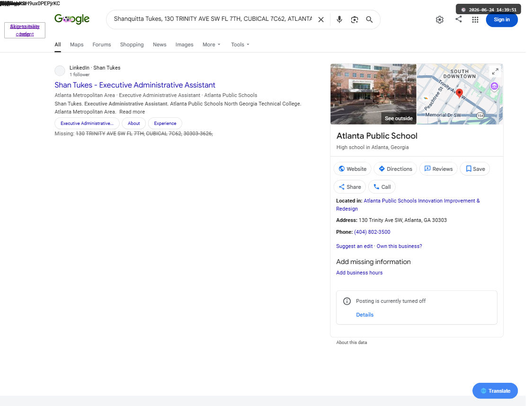Image resolution: width=532 pixels, height=406 pixels.
Task: Click LinkedIn result favicon circle
Action: coord(60,71)
